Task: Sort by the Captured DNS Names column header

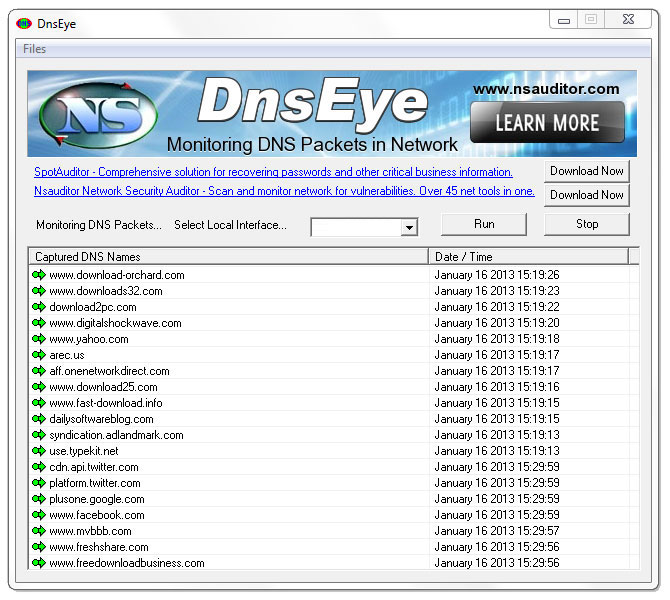Action: pyautogui.click(x=228, y=257)
